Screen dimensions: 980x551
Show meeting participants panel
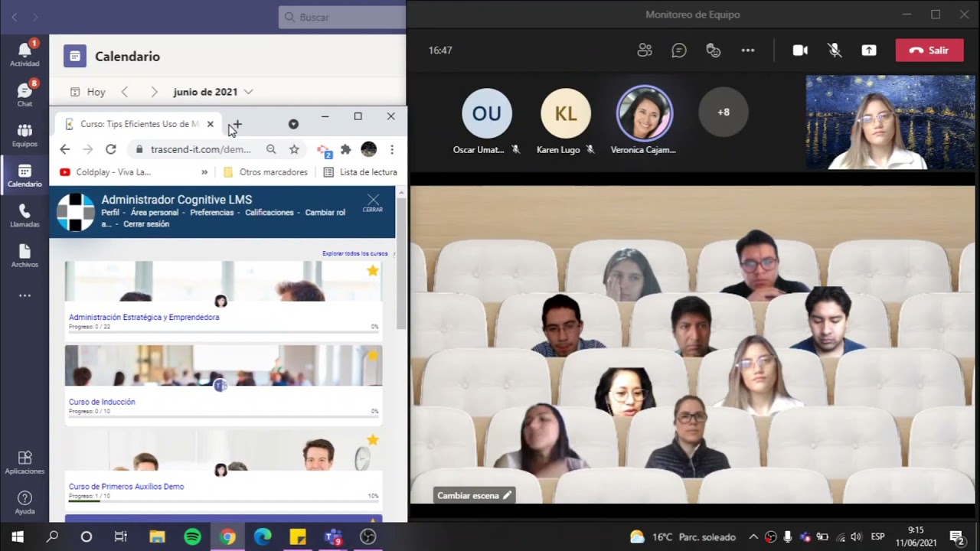pos(645,51)
